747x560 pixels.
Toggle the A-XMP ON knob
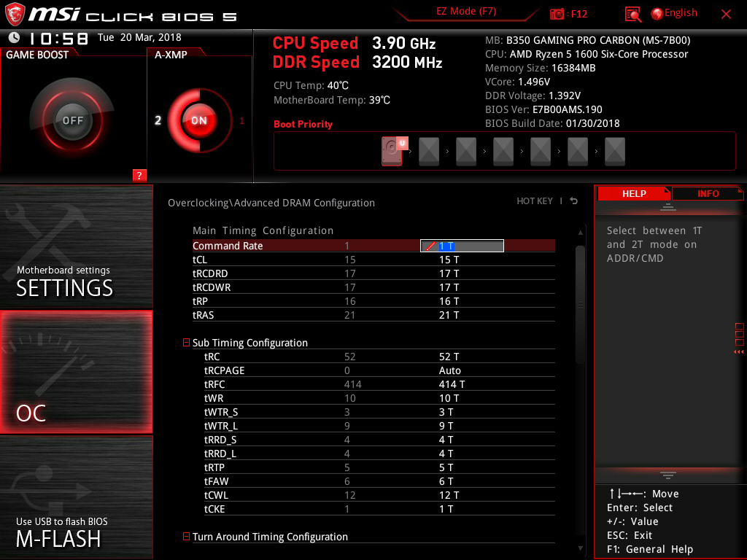tap(199, 120)
